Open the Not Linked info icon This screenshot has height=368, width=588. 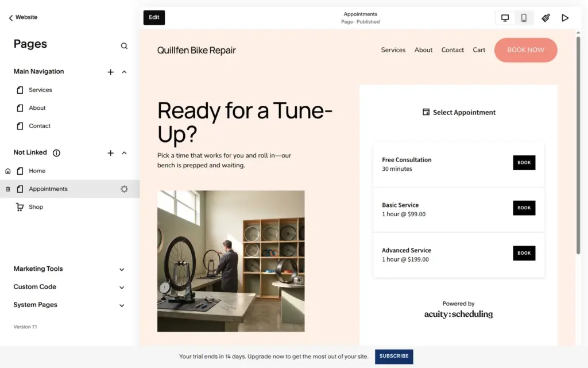point(56,153)
